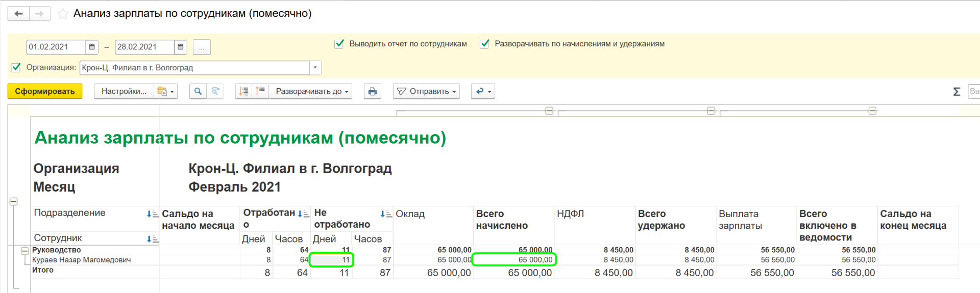Disable the Организация filter checkbox
980x293 pixels.
point(16,67)
